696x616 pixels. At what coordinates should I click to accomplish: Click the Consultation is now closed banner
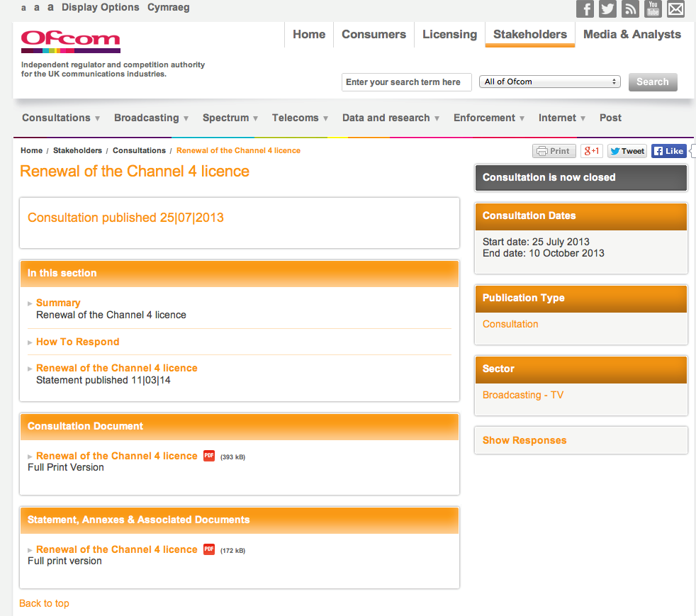click(581, 177)
